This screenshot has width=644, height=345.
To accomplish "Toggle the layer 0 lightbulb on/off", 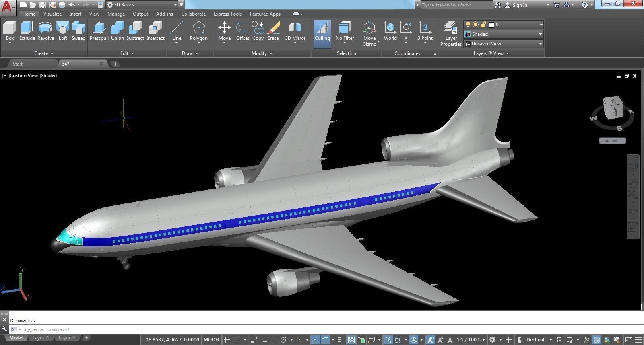I will click(x=468, y=25).
